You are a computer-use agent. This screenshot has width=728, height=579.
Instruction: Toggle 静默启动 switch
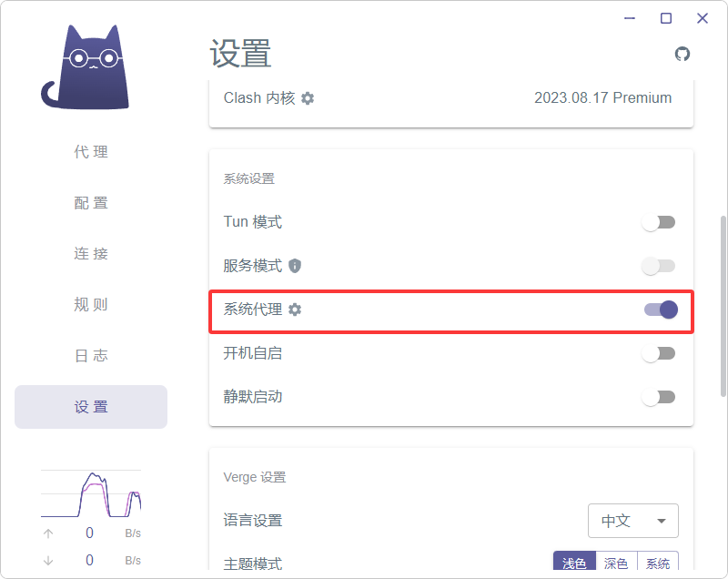659,397
